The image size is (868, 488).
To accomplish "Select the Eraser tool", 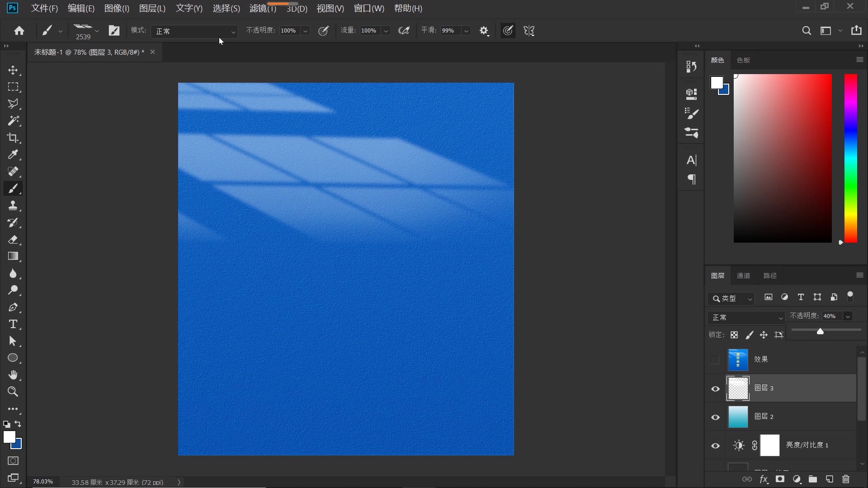I will pyautogui.click(x=13, y=239).
